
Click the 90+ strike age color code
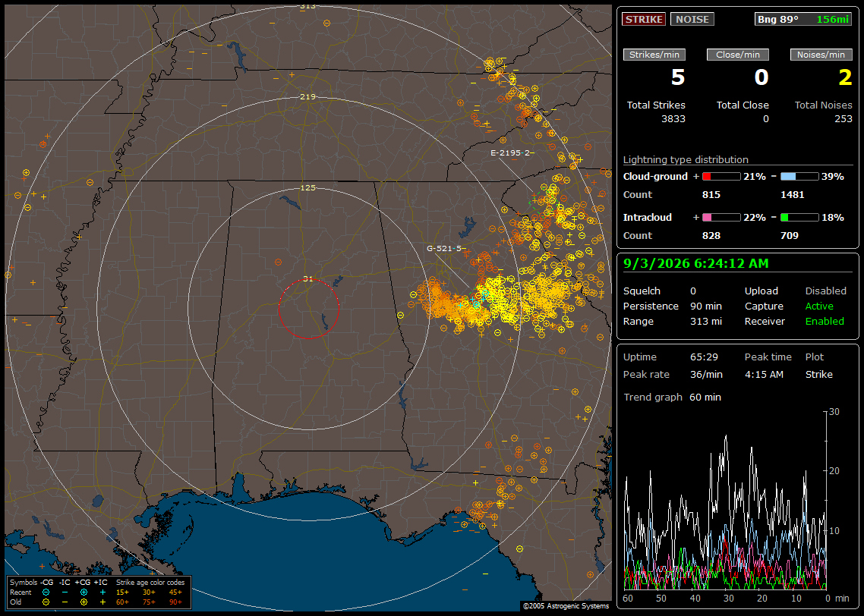[x=176, y=602]
